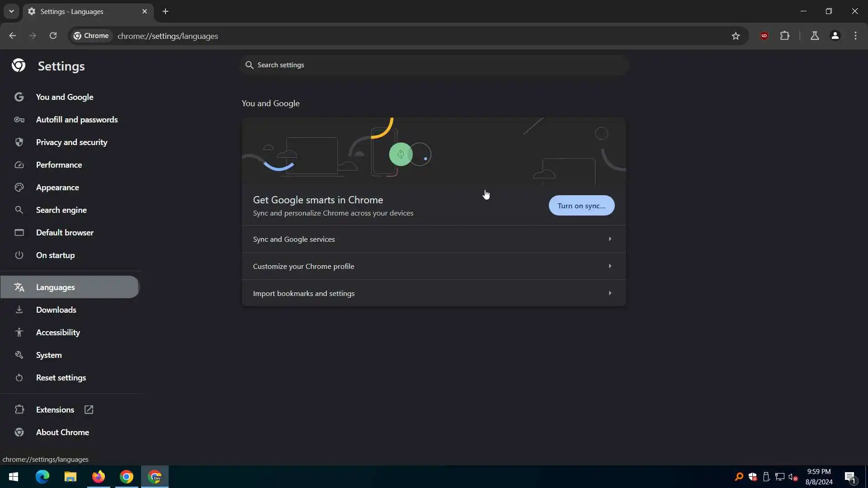Open a new tab with plus button
The width and height of the screenshot is (868, 488).
[x=165, y=11]
